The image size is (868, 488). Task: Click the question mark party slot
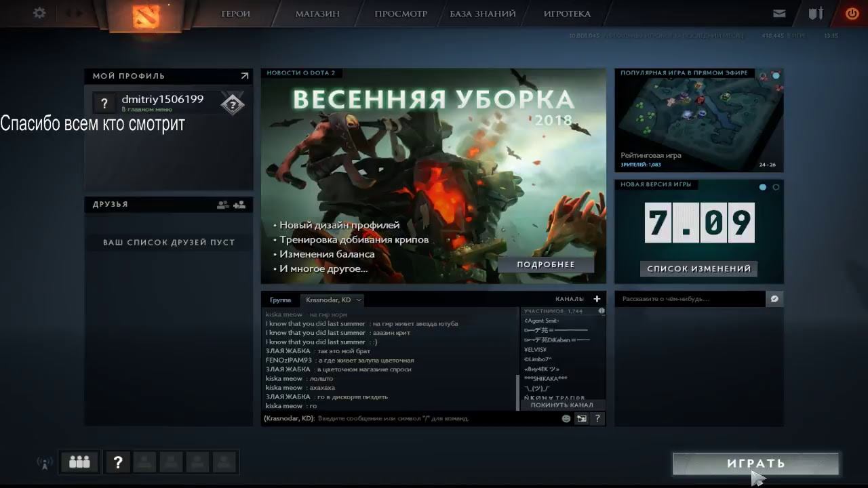tap(118, 462)
